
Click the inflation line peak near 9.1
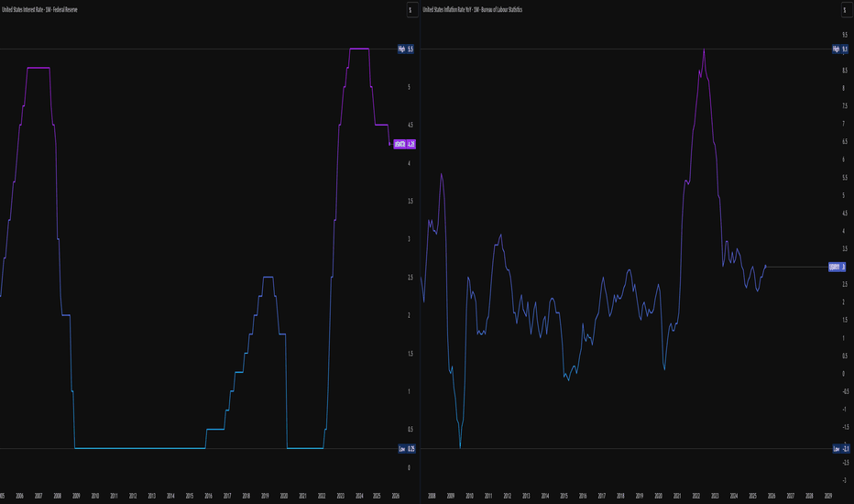(x=704, y=49)
